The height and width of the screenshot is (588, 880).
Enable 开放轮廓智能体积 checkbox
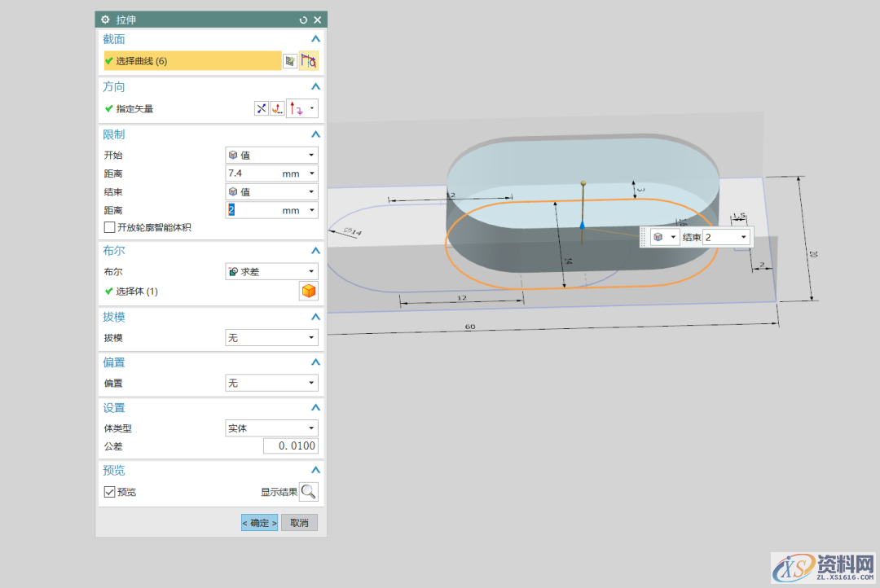[110, 228]
